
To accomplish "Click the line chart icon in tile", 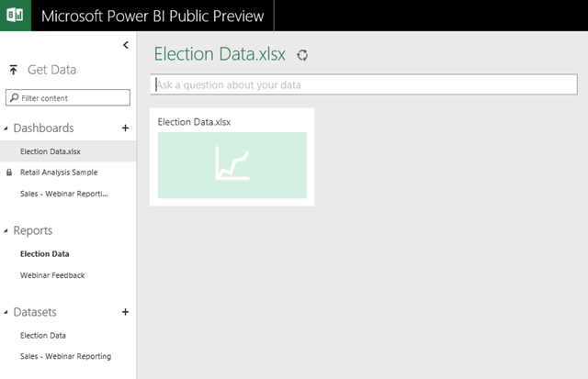I will 232,164.
